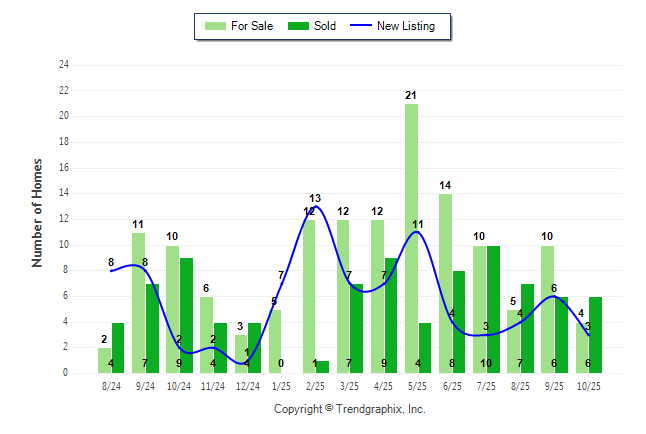Click the 5/25 x-axis month label

pyautogui.click(x=418, y=385)
